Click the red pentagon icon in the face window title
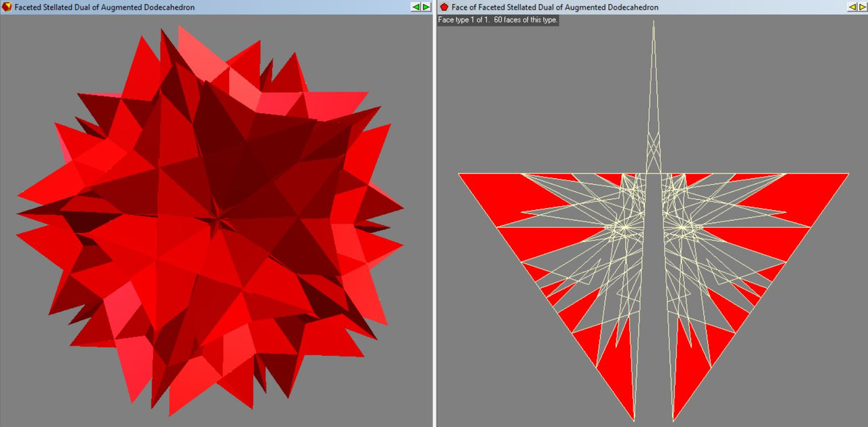The width and height of the screenshot is (868, 427). pyautogui.click(x=444, y=7)
